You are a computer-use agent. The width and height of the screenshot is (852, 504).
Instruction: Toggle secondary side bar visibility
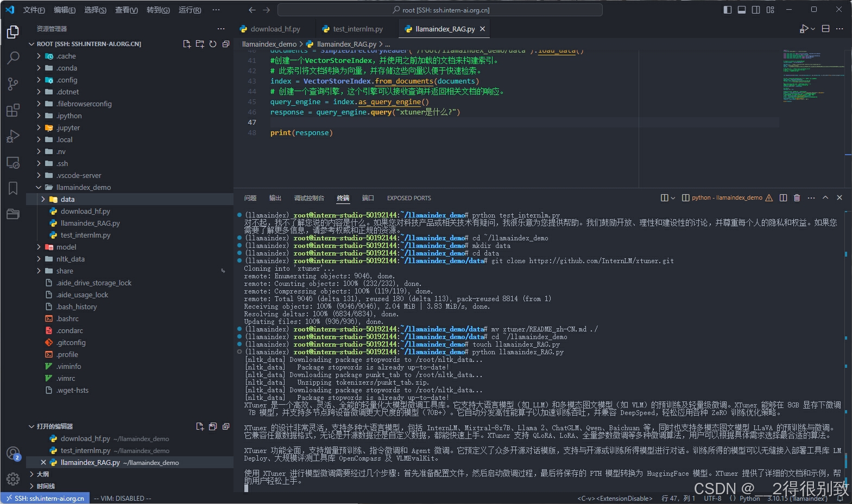756,10
